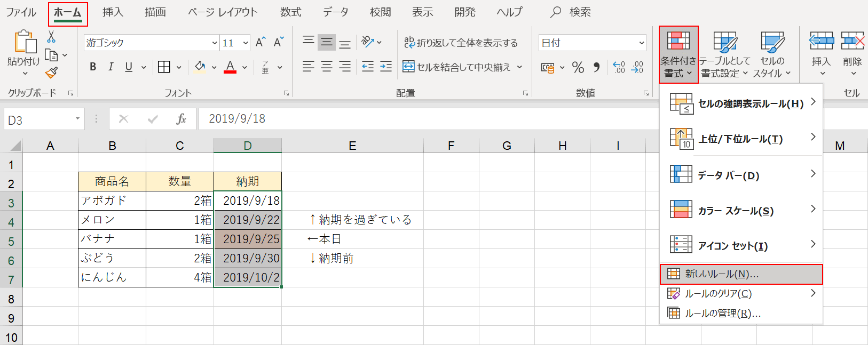Open the ファイル tab
This screenshot has height=345, width=868.
[x=21, y=12]
